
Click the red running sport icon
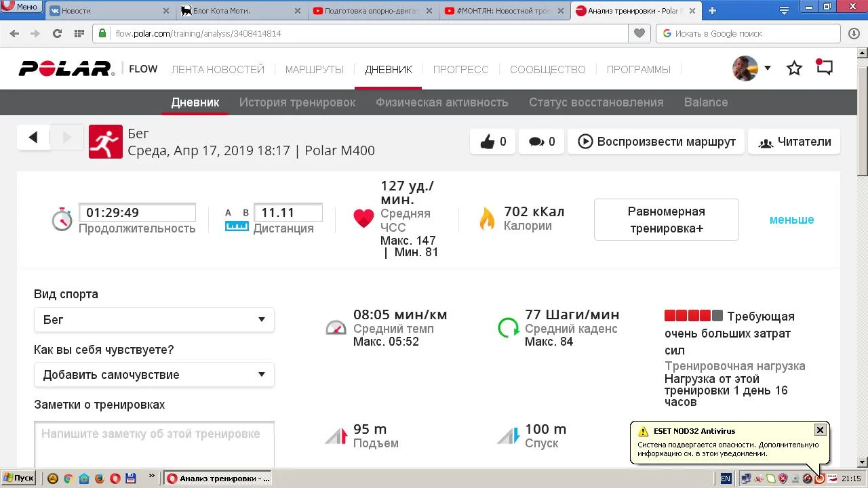pos(106,142)
